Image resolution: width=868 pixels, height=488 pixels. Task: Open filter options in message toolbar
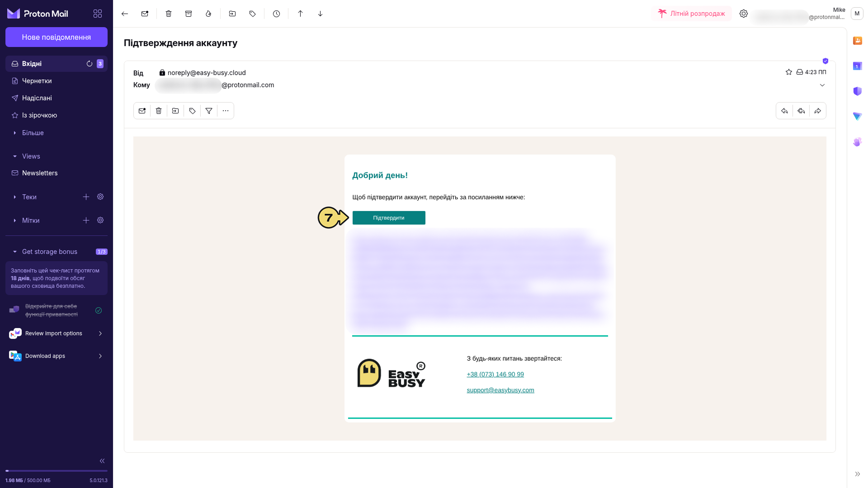(x=209, y=111)
